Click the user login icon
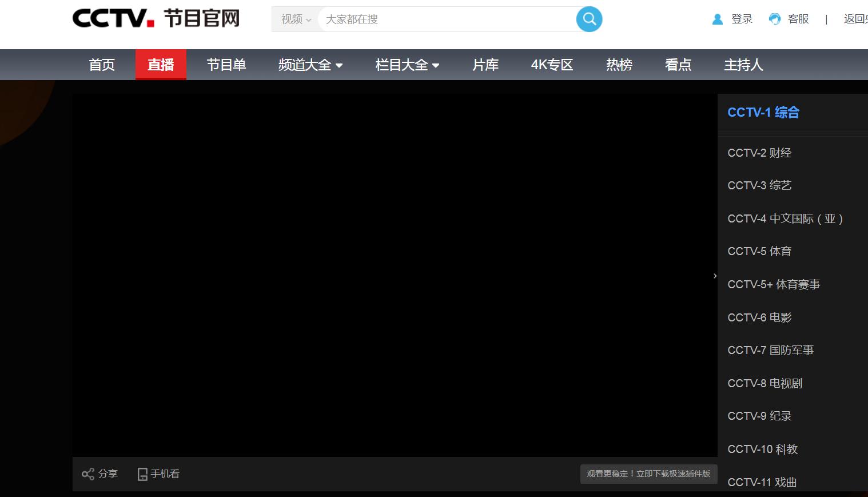 (718, 19)
